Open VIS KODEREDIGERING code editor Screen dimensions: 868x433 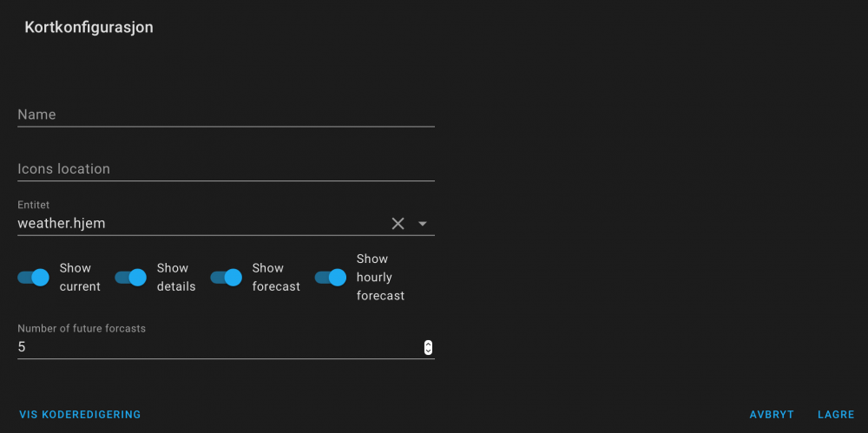point(80,415)
